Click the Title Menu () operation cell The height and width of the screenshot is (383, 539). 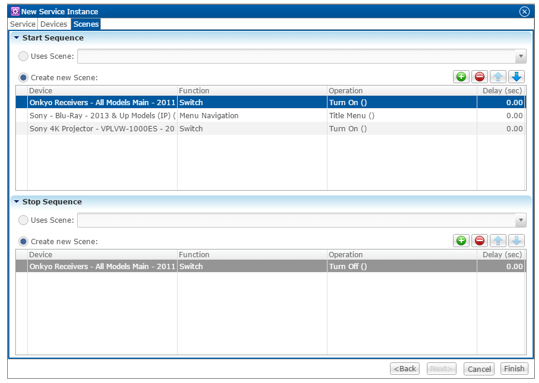click(402, 116)
